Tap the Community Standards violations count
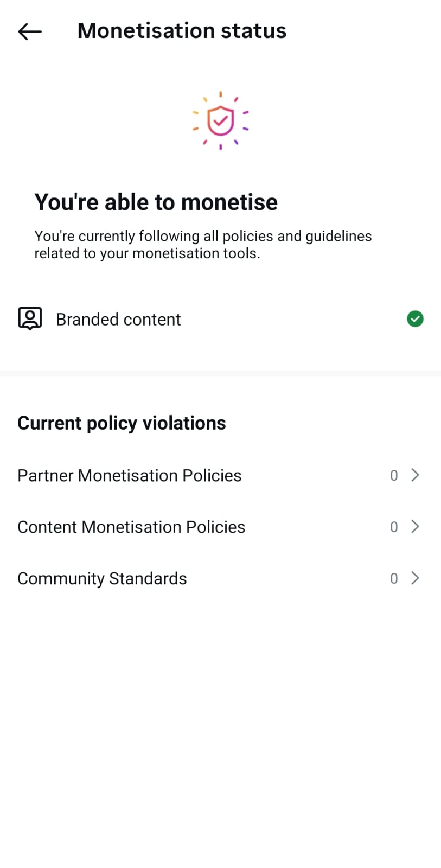 click(x=394, y=579)
